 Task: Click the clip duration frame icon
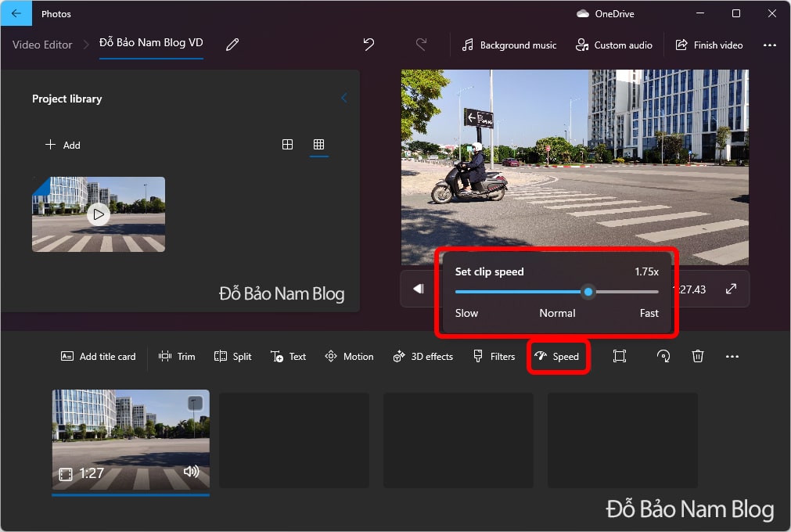point(66,474)
